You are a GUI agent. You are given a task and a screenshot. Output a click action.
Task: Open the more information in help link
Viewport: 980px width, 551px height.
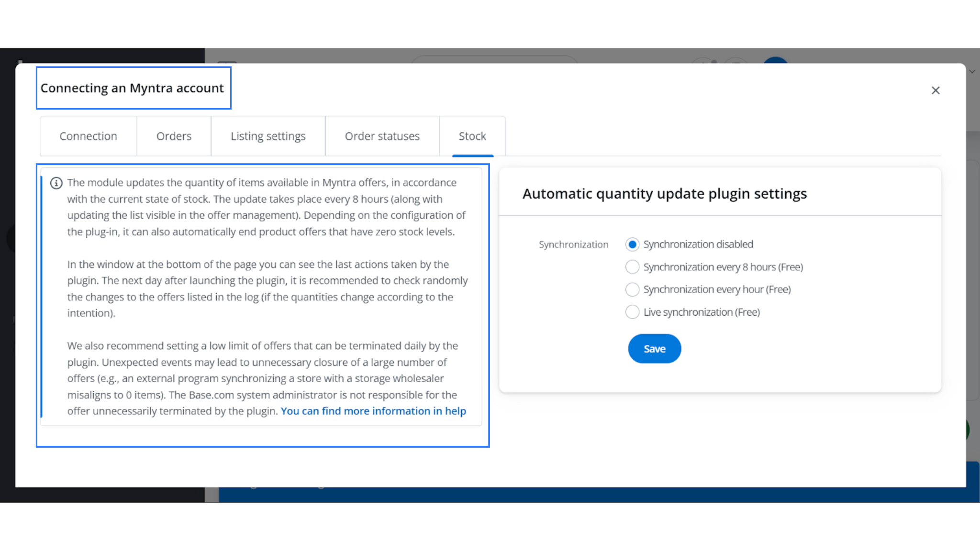click(x=373, y=411)
